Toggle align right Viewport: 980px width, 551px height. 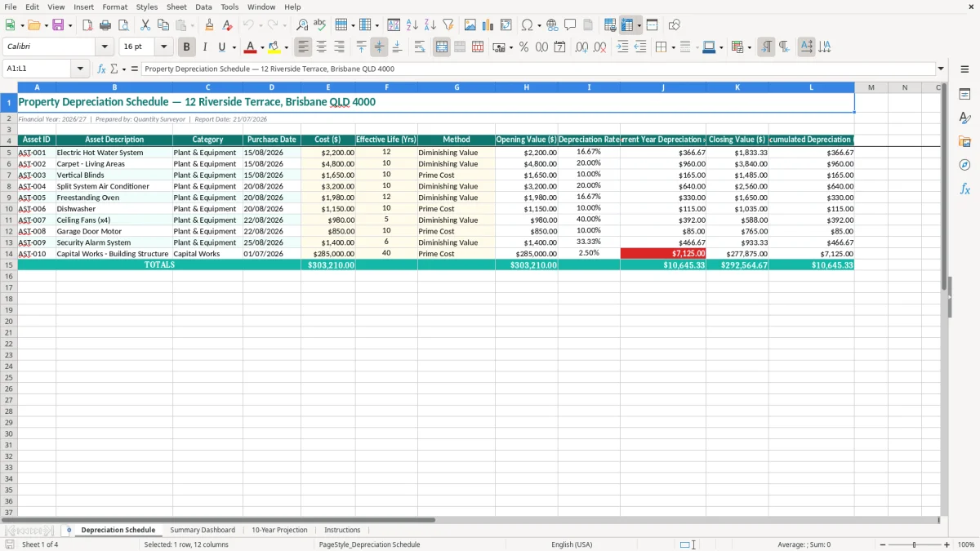tap(340, 47)
